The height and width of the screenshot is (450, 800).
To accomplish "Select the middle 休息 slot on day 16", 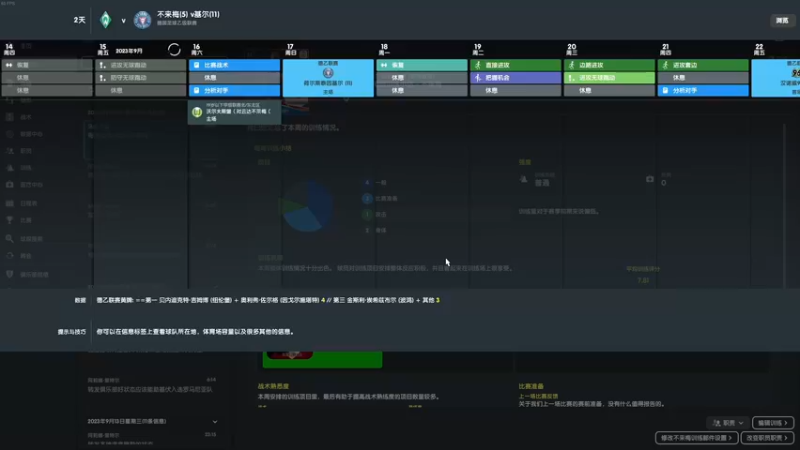I will [x=235, y=78].
